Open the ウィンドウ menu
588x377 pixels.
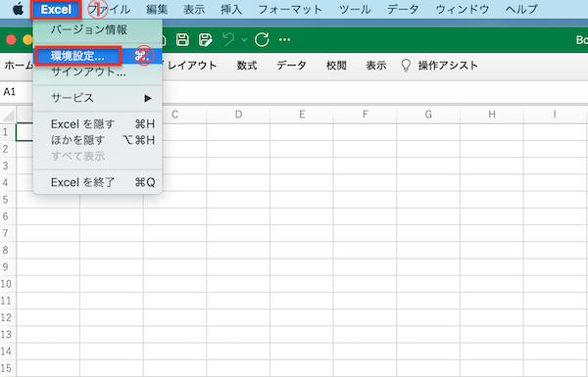click(463, 10)
